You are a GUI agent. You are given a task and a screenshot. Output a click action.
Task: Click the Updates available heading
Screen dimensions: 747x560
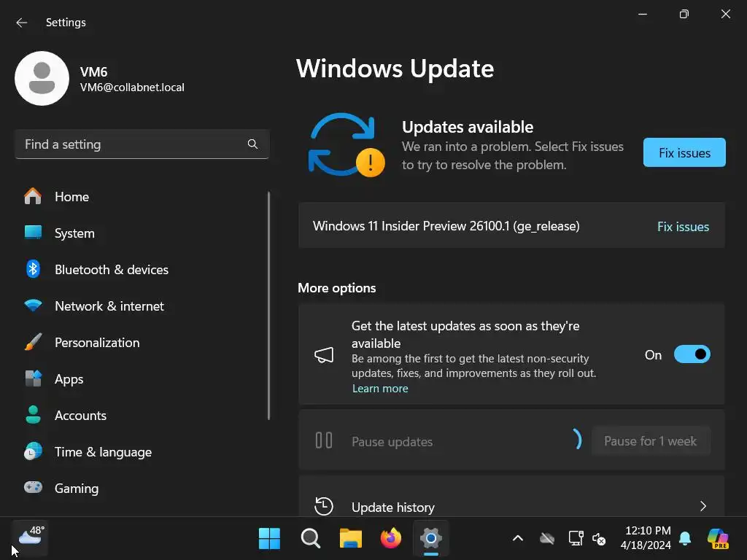(x=468, y=127)
